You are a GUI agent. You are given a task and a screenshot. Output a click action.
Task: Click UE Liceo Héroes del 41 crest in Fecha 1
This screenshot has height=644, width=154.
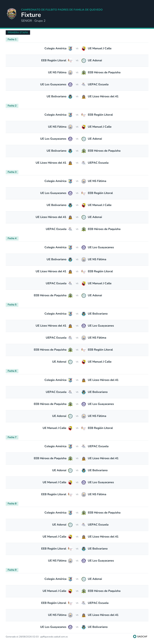[84, 96]
